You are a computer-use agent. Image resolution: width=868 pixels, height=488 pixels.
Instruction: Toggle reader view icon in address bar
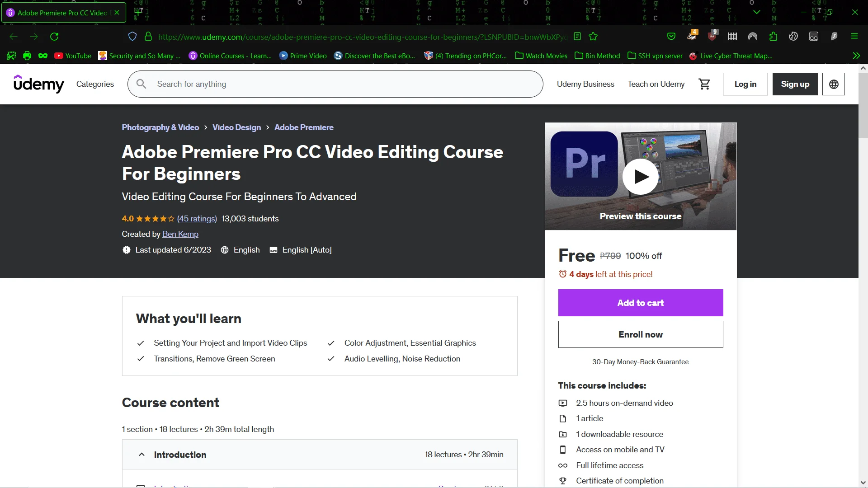(x=577, y=37)
